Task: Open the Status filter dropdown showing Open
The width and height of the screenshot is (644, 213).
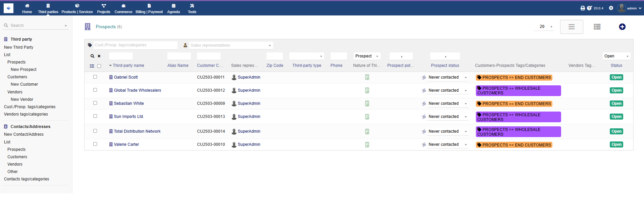Action: 616,56
